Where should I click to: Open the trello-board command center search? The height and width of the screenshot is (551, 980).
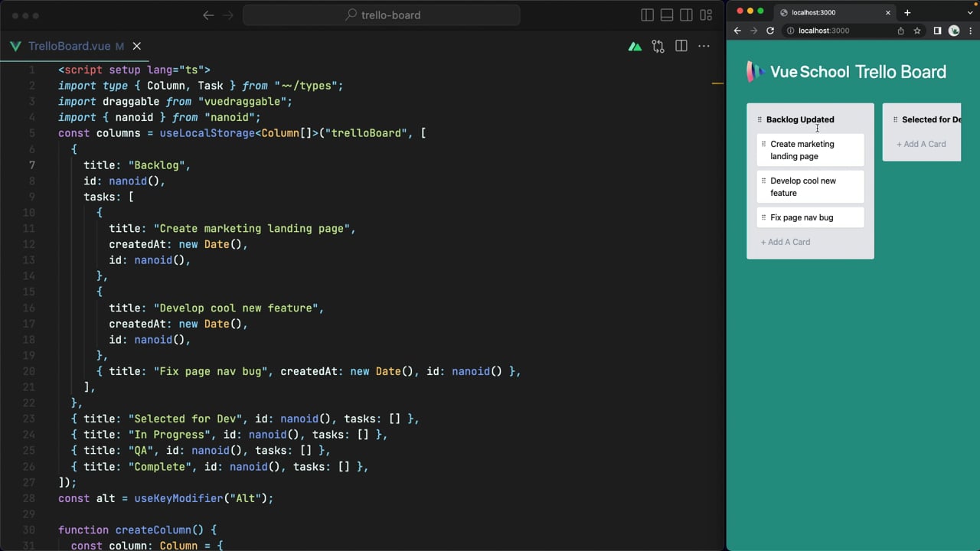381,15
